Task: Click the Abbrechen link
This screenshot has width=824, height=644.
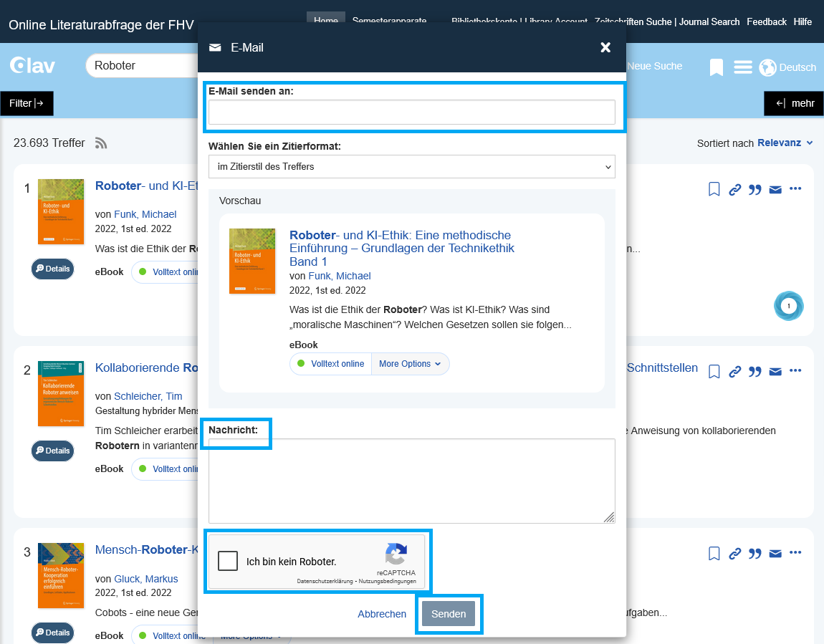Action: 382,614
